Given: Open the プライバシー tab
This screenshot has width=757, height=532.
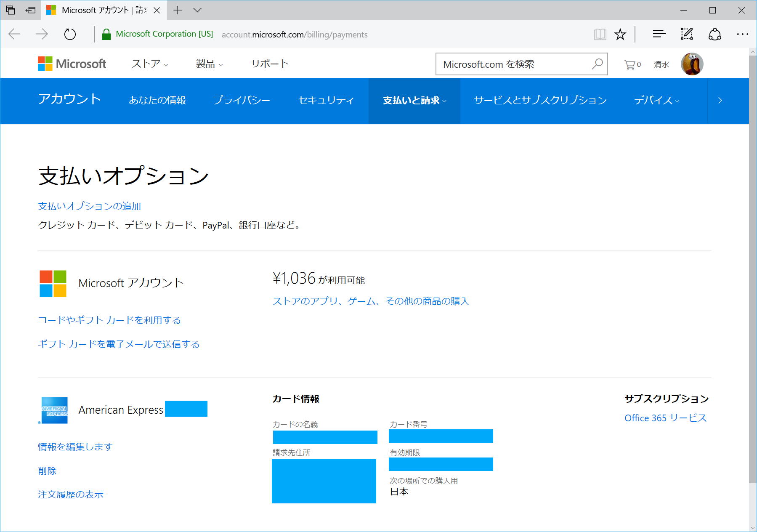Looking at the screenshot, I should [242, 100].
